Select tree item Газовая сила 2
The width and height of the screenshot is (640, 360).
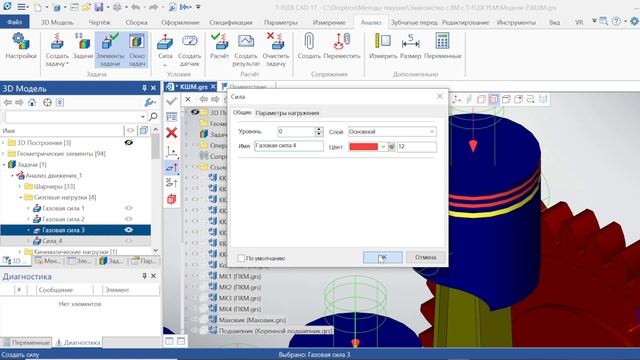pyautogui.click(x=63, y=219)
